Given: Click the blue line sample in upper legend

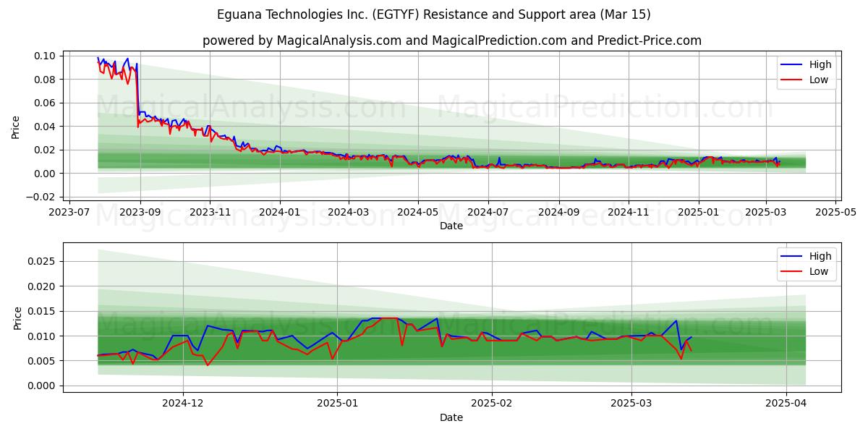Looking at the screenshot, I should [x=791, y=65].
